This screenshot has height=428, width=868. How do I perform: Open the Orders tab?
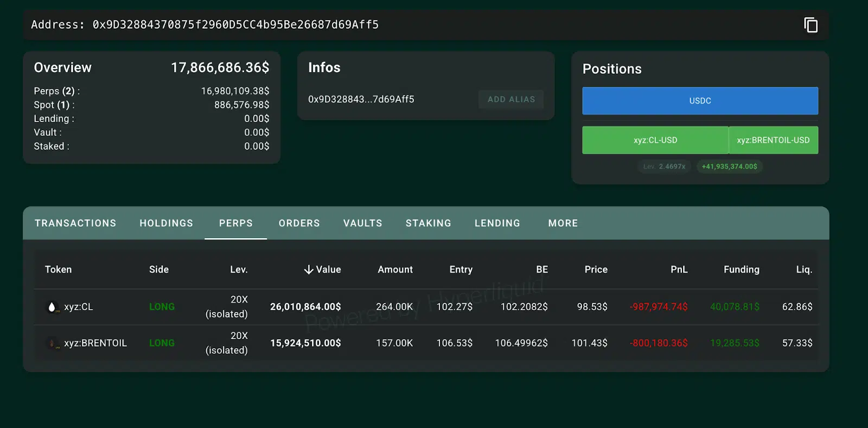(299, 223)
